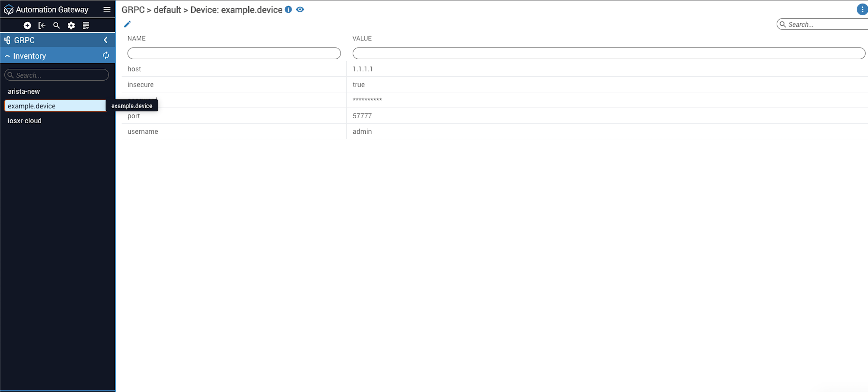Click the logout arrow icon in sidebar toolbar
The image size is (868, 392).
tap(42, 26)
